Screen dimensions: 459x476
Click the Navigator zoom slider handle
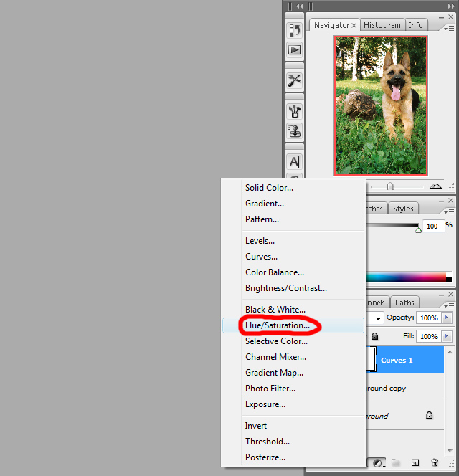tap(390, 186)
